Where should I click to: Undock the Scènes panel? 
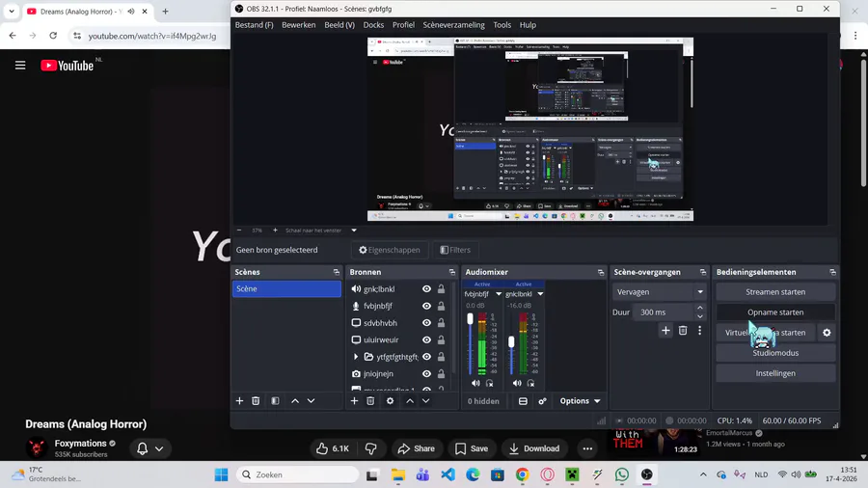click(x=336, y=272)
